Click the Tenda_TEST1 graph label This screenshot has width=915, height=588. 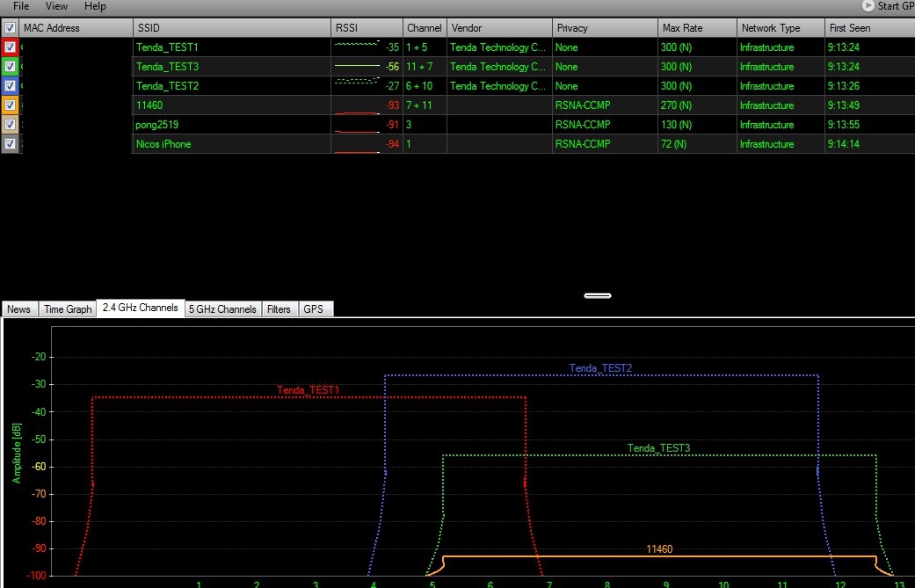click(x=309, y=389)
